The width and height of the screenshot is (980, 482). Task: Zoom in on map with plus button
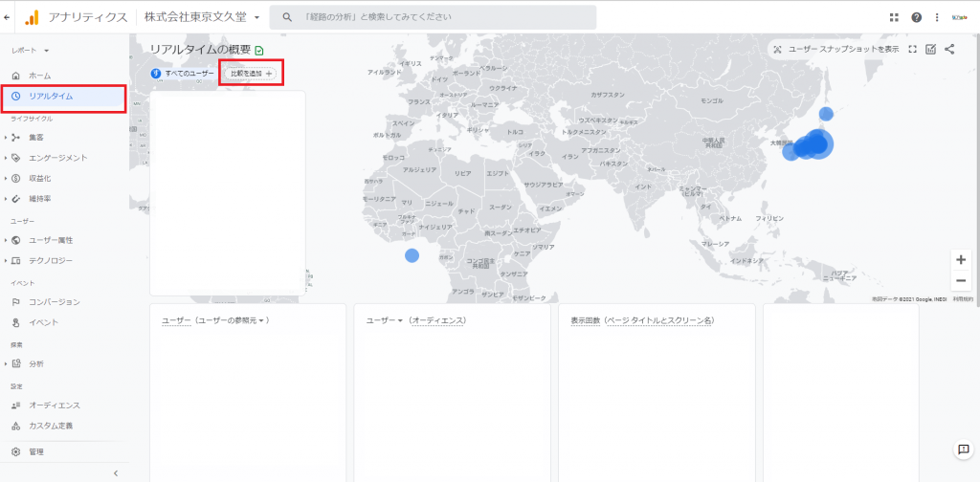click(961, 259)
